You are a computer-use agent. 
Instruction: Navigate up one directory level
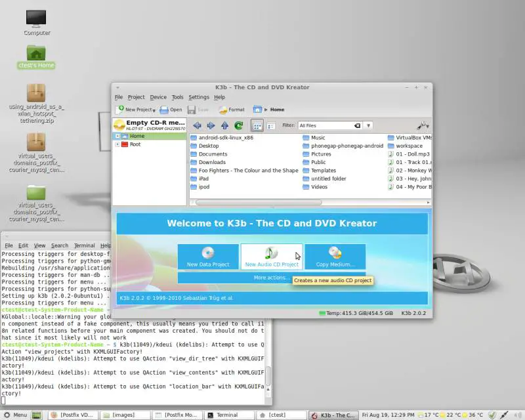(x=224, y=125)
